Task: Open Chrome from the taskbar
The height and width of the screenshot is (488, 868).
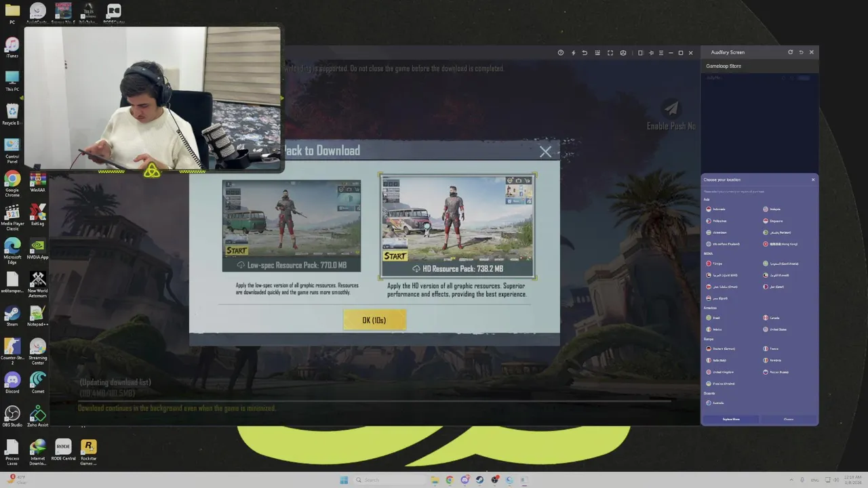Action: point(450,480)
